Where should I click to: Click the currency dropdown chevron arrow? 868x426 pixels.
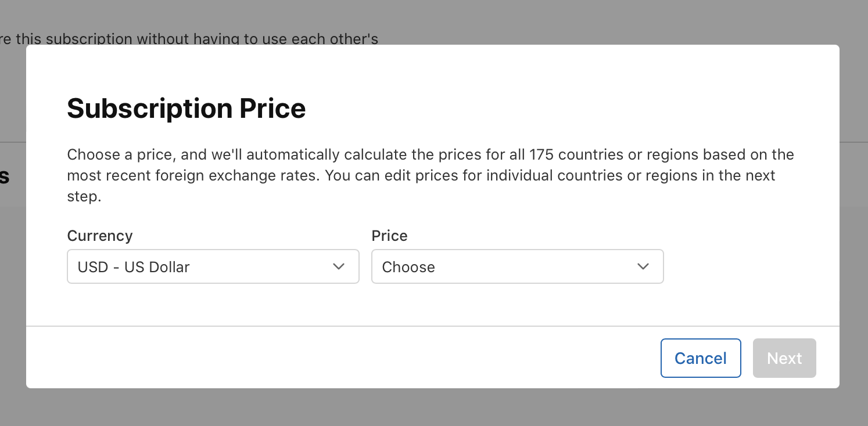[339, 266]
